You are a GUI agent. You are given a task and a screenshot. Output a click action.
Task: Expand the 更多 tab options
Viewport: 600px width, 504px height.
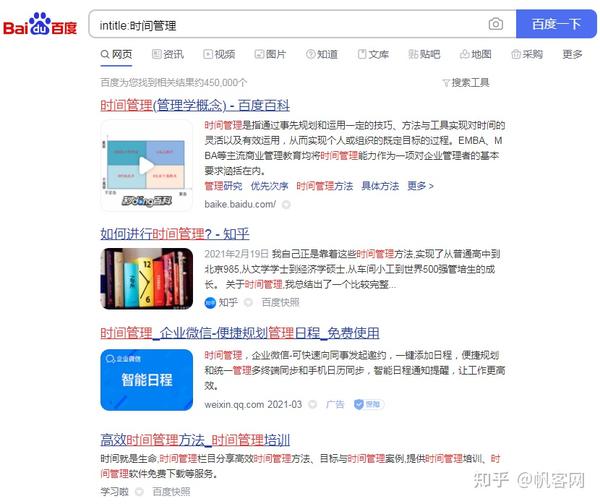click(572, 54)
